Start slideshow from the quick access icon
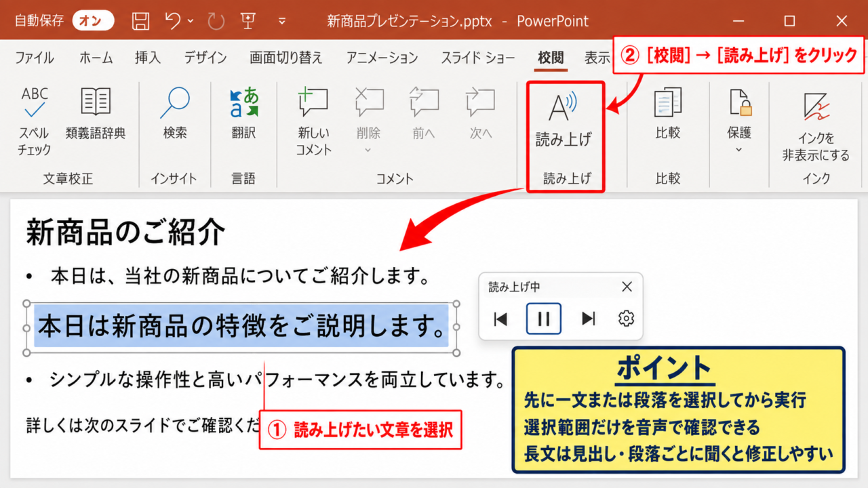This screenshot has width=868, height=488. tap(248, 21)
